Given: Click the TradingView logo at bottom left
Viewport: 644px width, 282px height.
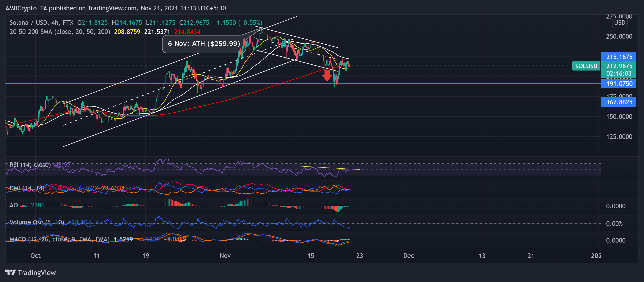Looking at the screenshot, I should click(x=30, y=273).
